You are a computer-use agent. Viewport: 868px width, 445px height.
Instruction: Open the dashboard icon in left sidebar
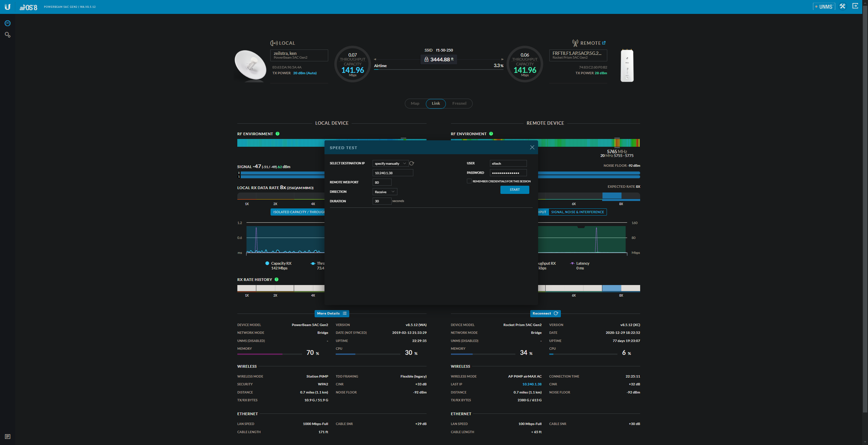(7, 23)
